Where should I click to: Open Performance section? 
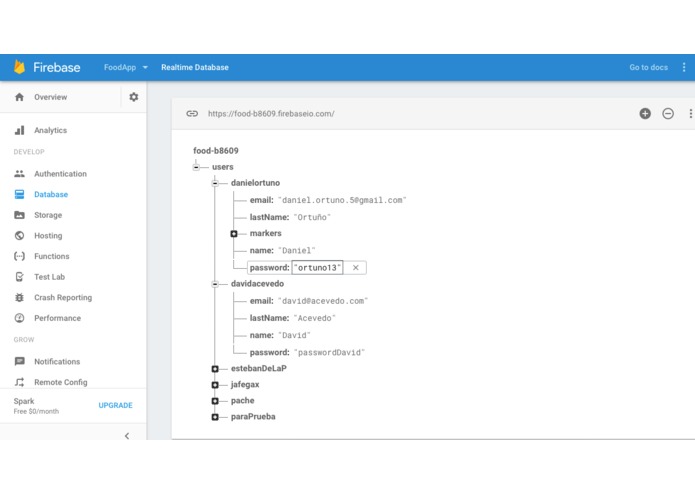coord(57,318)
